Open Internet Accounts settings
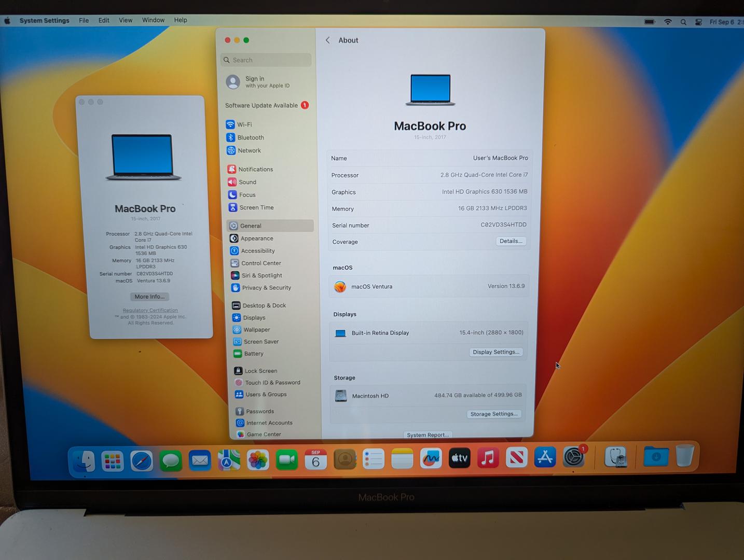The height and width of the screenshot is (560, 744). 264,423
